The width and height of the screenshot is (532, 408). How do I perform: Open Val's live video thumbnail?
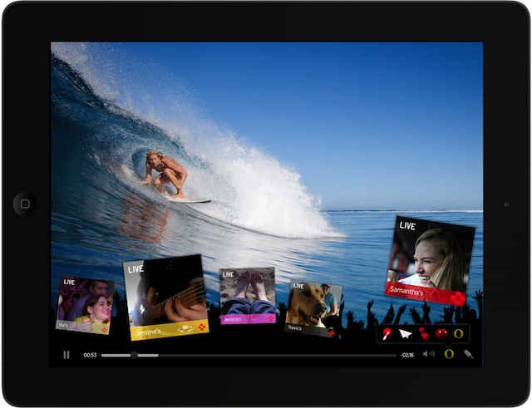tap(85, 305)
